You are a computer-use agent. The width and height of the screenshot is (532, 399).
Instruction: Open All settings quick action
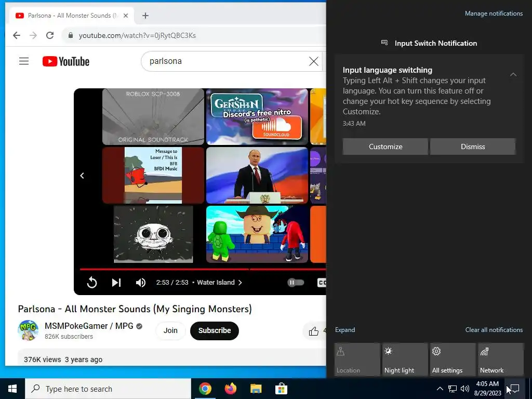pos(453,360)
